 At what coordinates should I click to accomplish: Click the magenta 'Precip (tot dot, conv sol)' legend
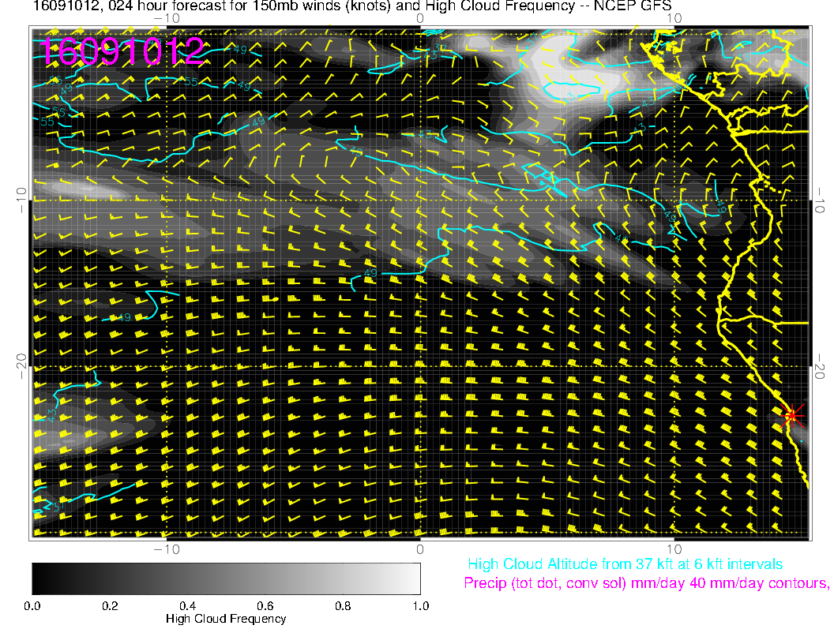point(647,583)
